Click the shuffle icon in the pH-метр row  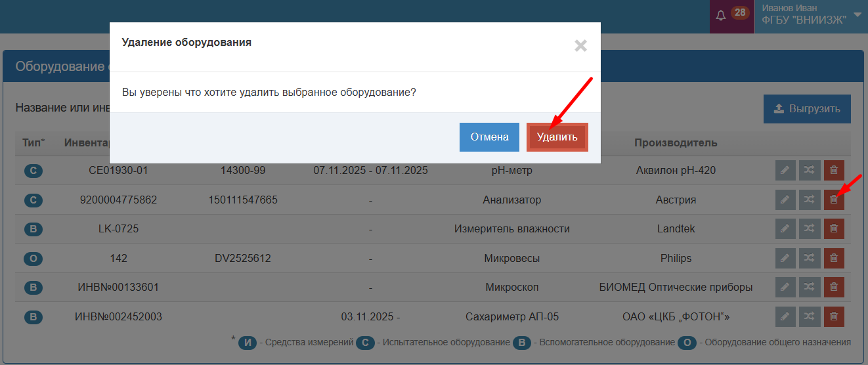click(810, 171)
